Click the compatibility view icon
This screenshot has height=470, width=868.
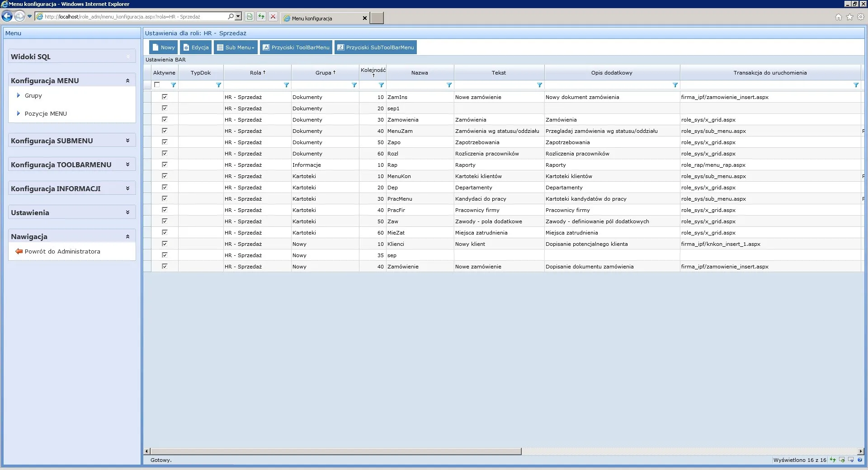250,17
